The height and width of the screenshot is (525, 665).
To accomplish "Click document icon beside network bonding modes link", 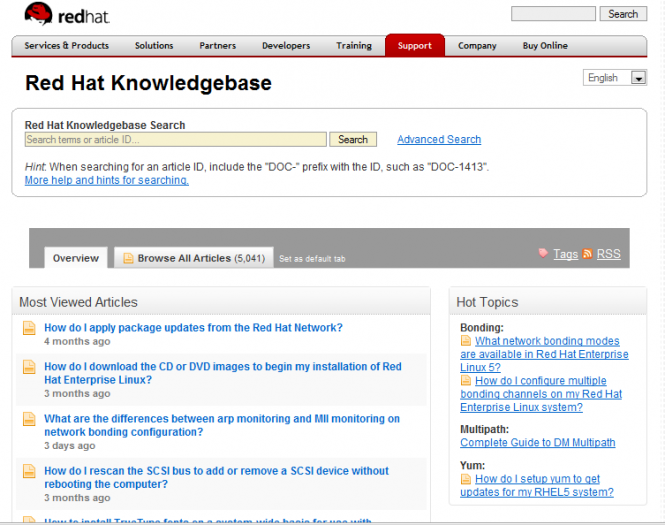I will (x=466, y=341).
